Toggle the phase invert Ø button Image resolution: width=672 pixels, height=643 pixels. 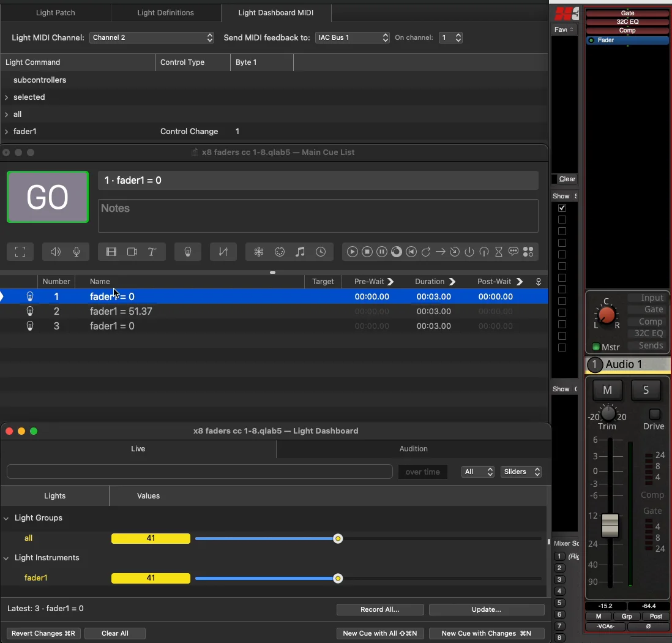pos(648,626)
